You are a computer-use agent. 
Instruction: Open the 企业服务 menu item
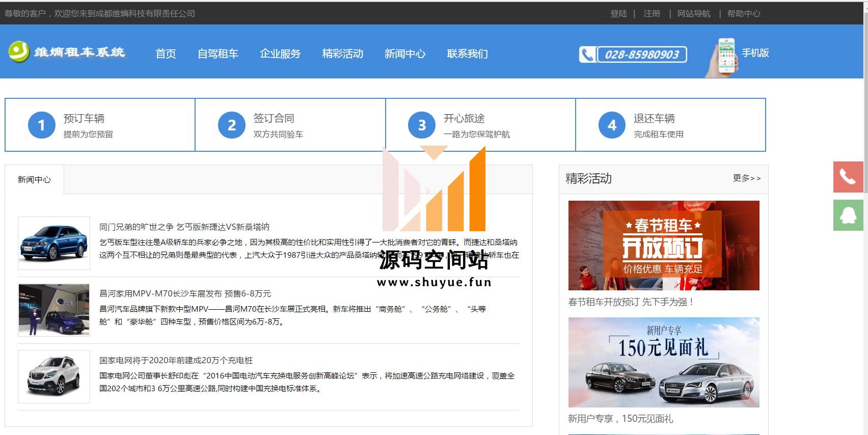click(x=280, y=53)
